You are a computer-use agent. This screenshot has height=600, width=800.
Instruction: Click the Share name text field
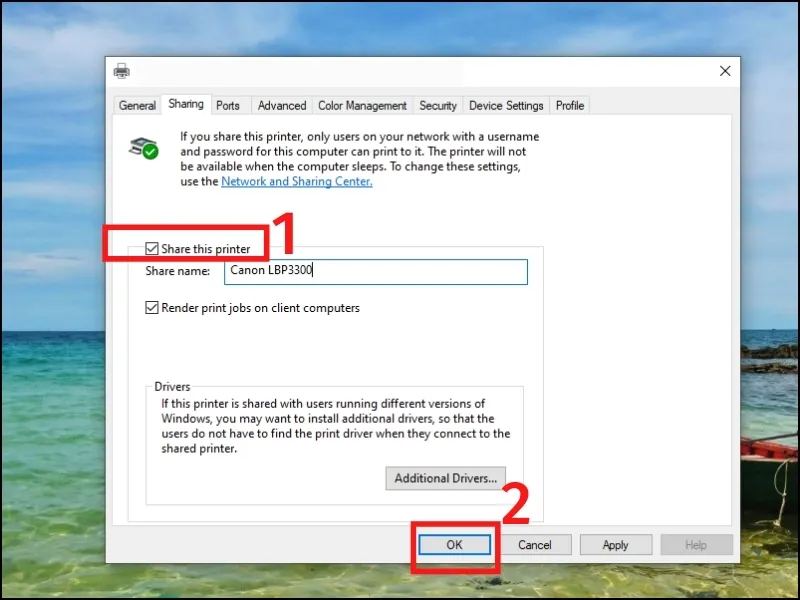[x=375, y=271]
